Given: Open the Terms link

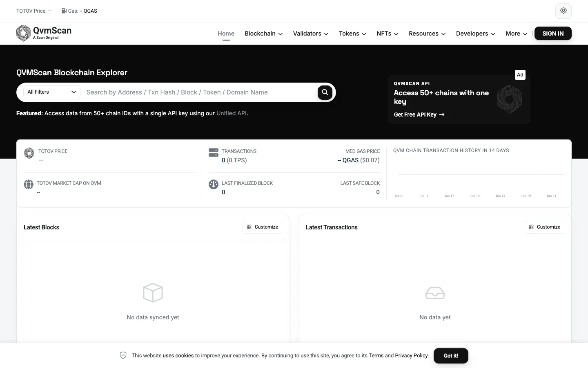Looking at the screenshot, I should (376, 356).
